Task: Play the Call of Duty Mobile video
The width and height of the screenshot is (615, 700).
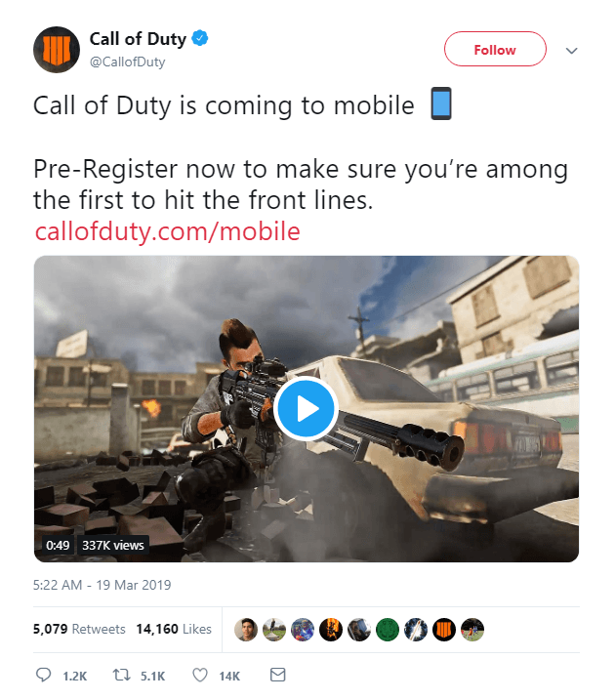Action: (x=306, y=408)
